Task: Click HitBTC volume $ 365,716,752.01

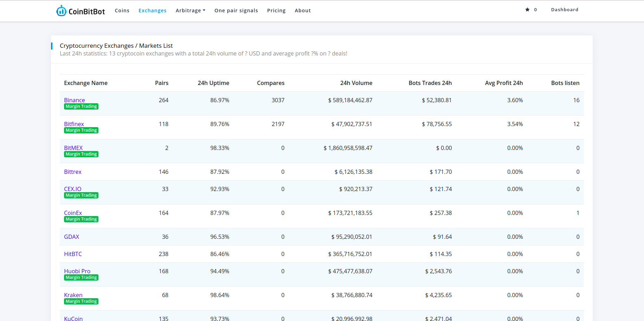Action: click(350, 254)
